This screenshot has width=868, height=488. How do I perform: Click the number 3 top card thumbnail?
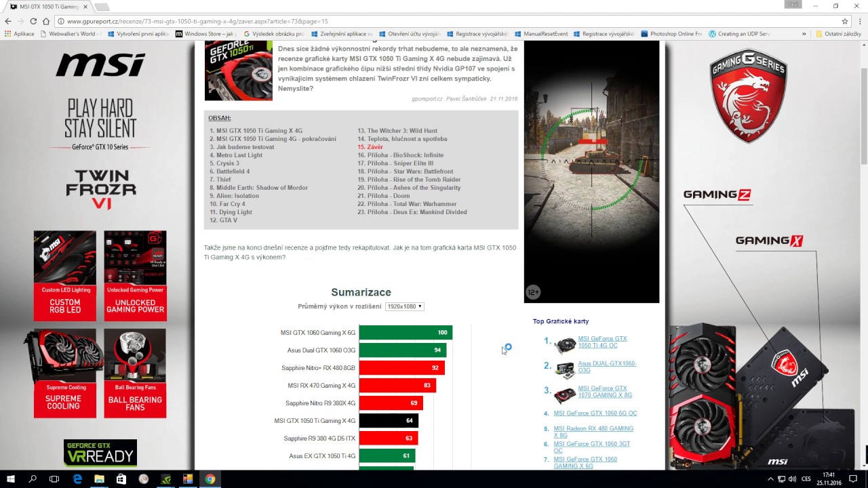(x=565, y=394)
